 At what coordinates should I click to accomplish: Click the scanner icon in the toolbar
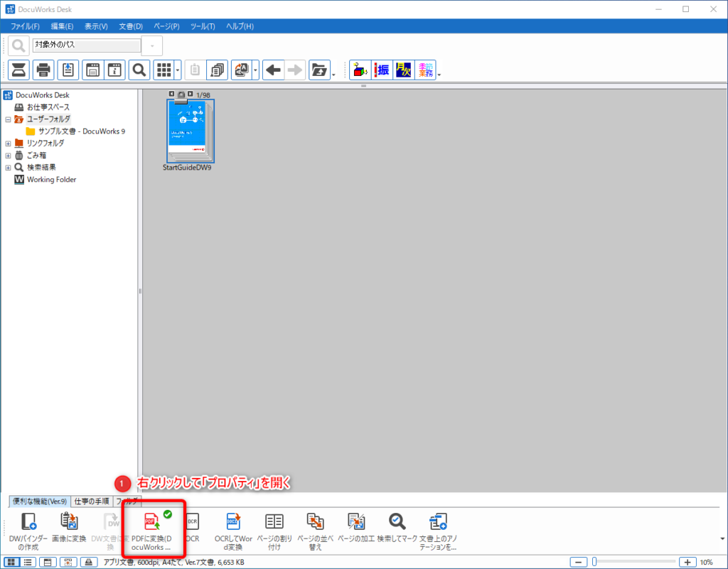click(x=19, y=70)
